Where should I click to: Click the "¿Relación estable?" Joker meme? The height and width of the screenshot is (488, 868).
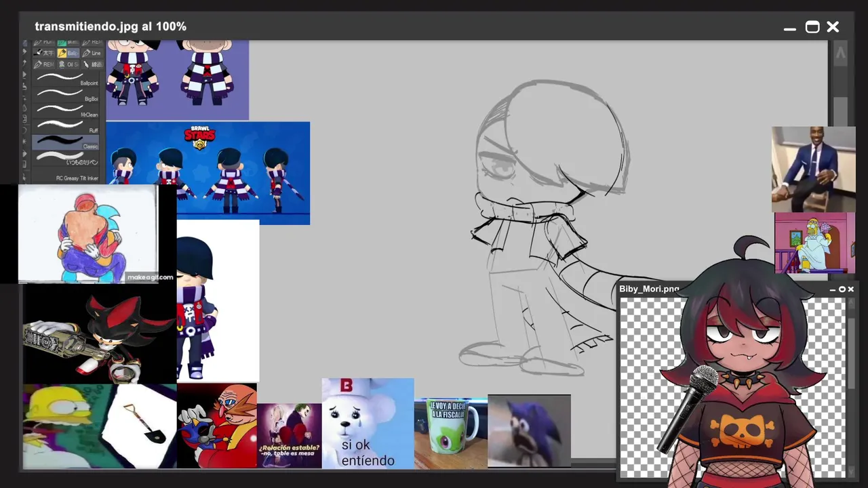(290, 436)
